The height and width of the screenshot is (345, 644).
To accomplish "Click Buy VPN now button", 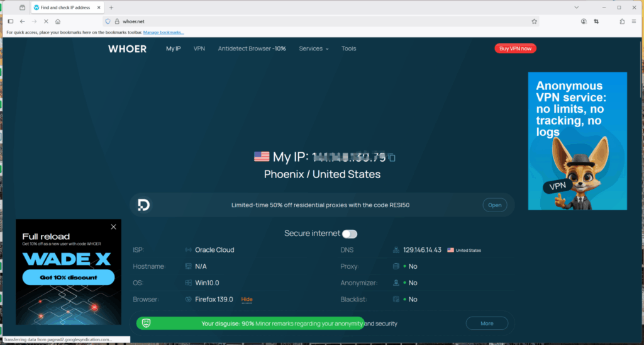I will [516, 48].
